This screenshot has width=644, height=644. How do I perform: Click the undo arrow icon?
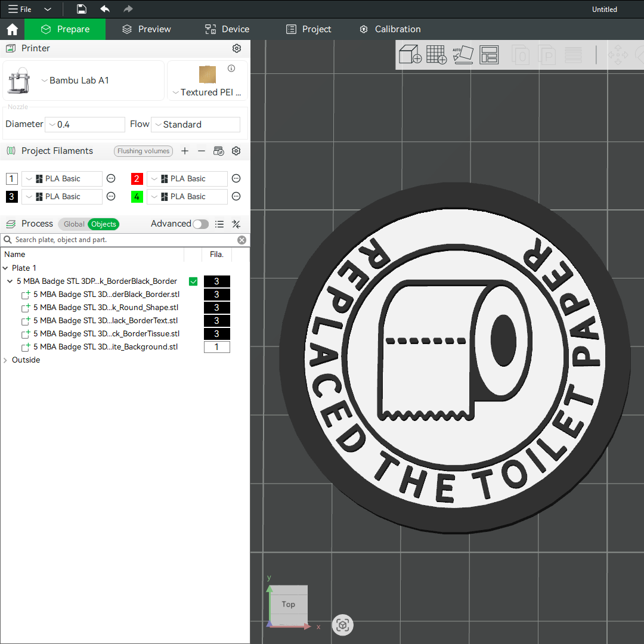tap(105, 9)
